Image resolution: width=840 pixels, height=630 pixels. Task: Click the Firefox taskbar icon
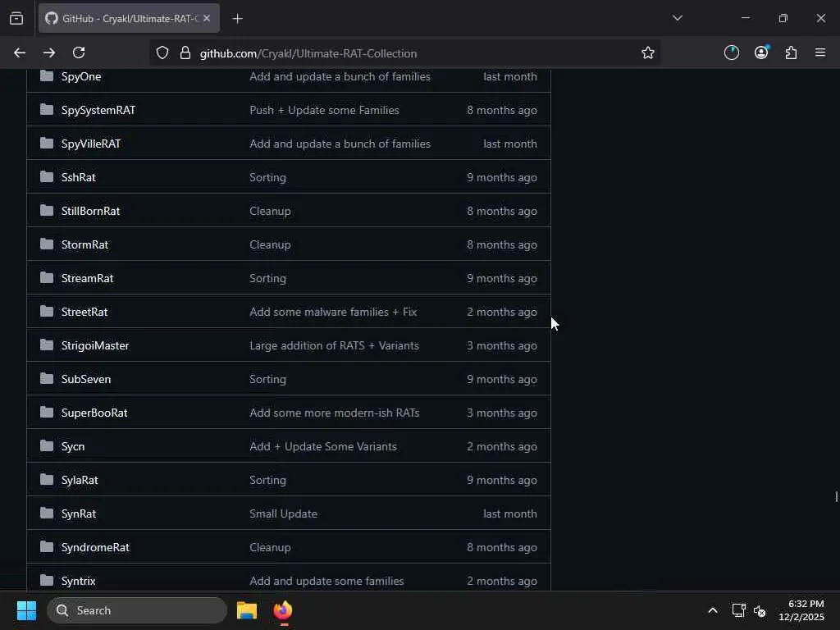[x=283, y=610]
